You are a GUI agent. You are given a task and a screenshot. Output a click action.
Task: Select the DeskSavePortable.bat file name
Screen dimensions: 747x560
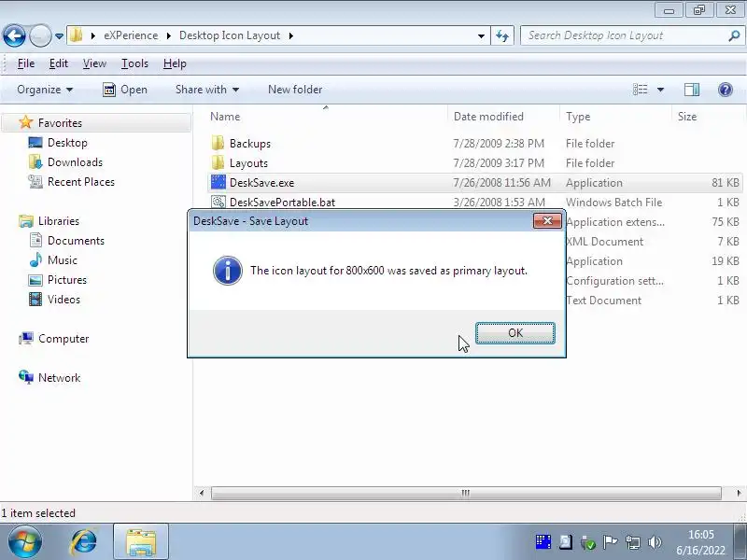point(282,203)
